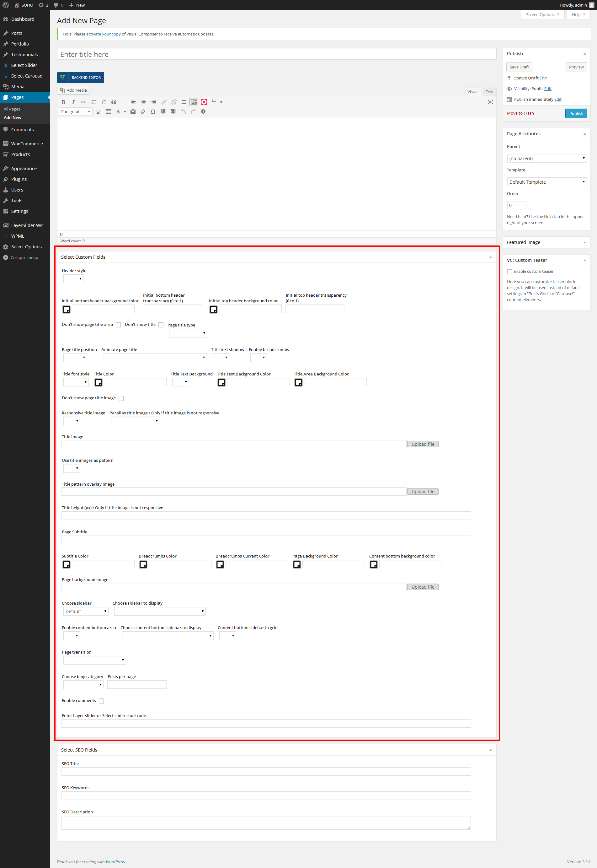Image resolution: width=597 pixels, height=868 pixels.
Task: Pick the Title Color swatch
Action: point(99,382)
